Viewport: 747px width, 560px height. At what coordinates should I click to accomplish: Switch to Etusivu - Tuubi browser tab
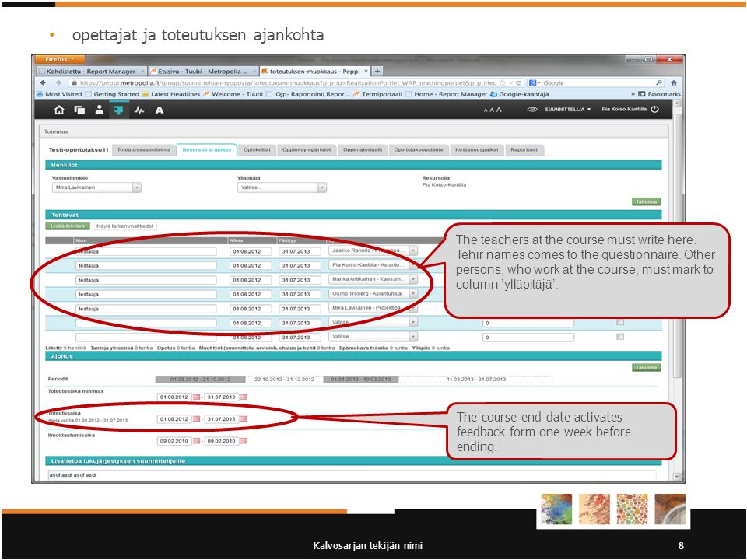point(203,71)
